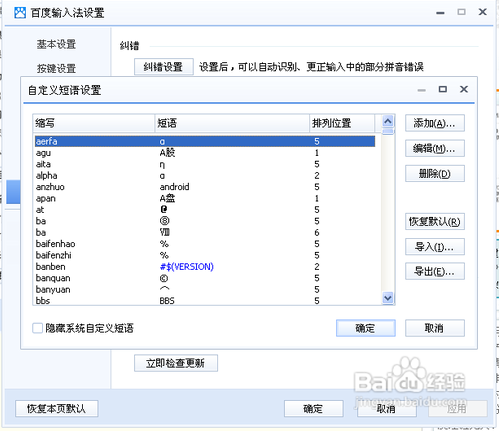Sort by the 排列位置 column header
Screen dimensions: 499x432
tap(342, 123)
